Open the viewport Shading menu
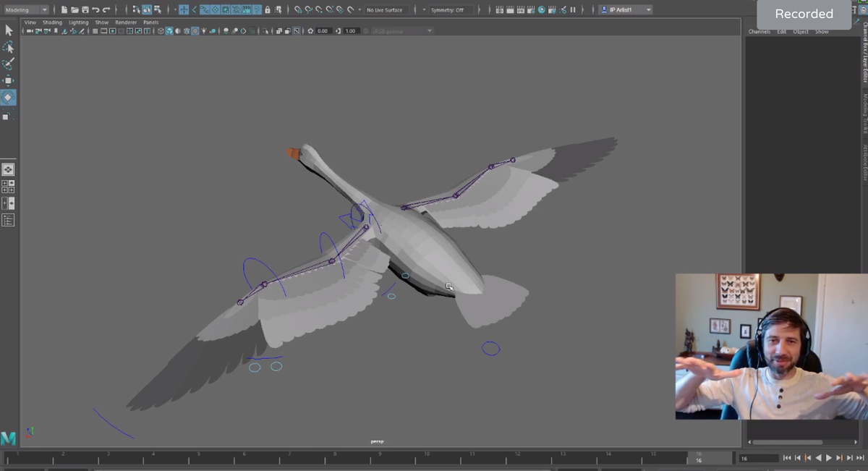The height and width of the screenshot is (471, 868). click(x=52, y=22)
